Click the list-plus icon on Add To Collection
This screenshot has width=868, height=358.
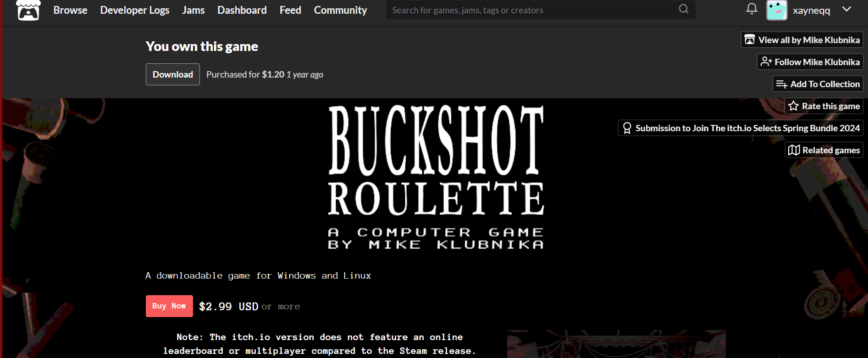(782, 84)
